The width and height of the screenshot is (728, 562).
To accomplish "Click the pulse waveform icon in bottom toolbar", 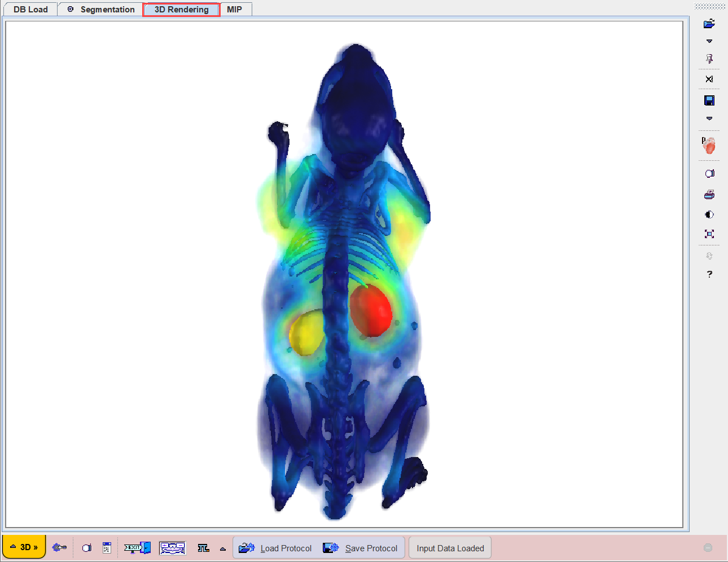I will pos(204,548).
